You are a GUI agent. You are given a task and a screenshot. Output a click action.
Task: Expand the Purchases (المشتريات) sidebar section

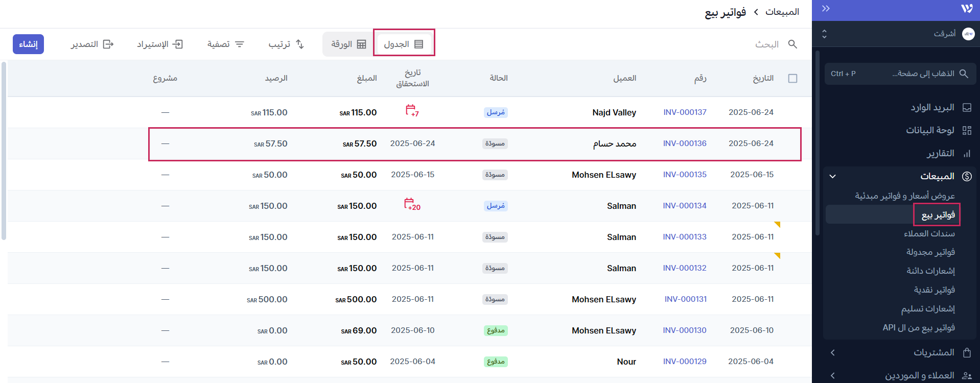pyautogui.click(x=833, y=353)
